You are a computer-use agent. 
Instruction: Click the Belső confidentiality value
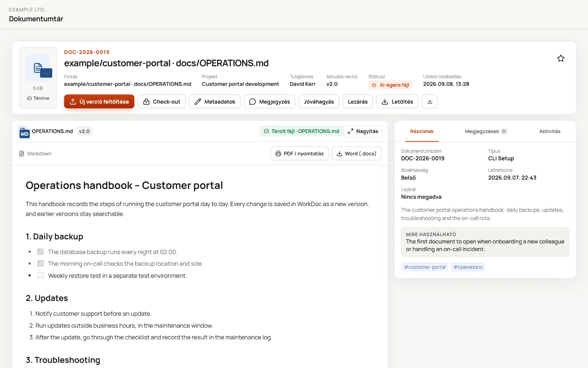point(408,178)
